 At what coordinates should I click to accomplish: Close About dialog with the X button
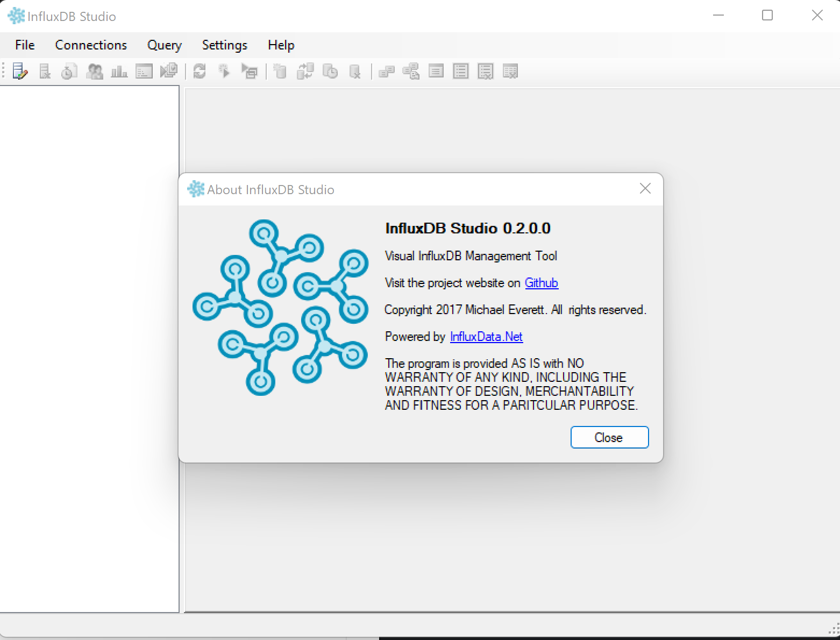[645, 188]
